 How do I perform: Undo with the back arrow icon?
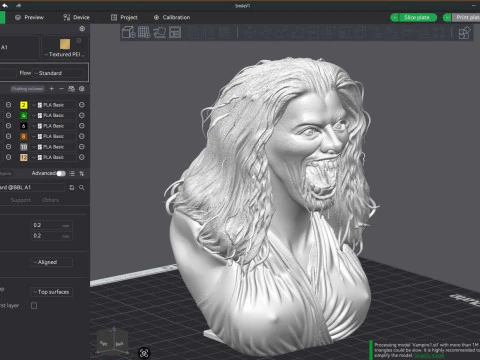click(5, 6)
